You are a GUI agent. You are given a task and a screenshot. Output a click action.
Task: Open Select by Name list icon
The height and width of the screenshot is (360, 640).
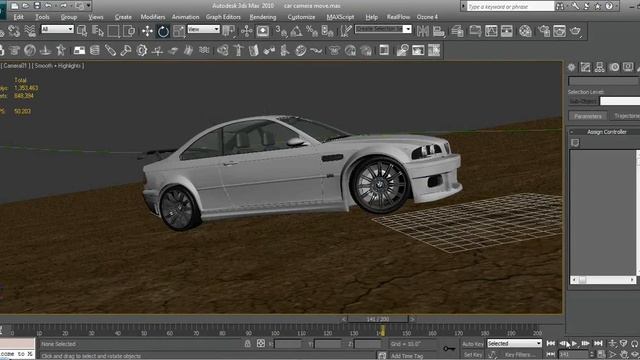98,31
